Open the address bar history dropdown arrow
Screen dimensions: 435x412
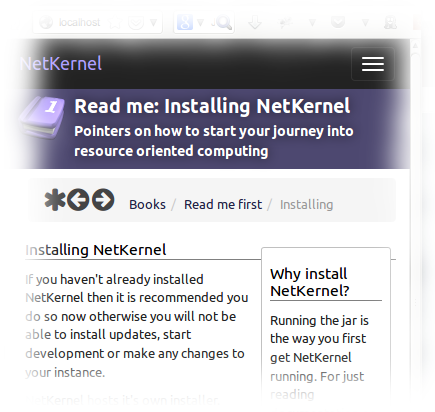click(x=153, y=23)
